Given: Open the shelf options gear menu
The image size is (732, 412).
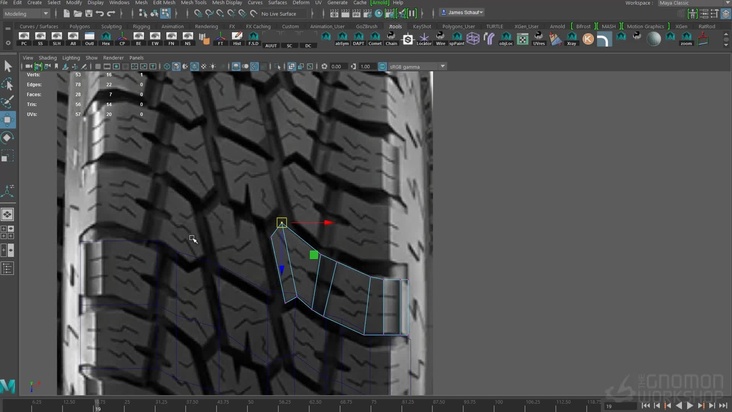Looking at the screenshot, I should (x=7, y=43).
